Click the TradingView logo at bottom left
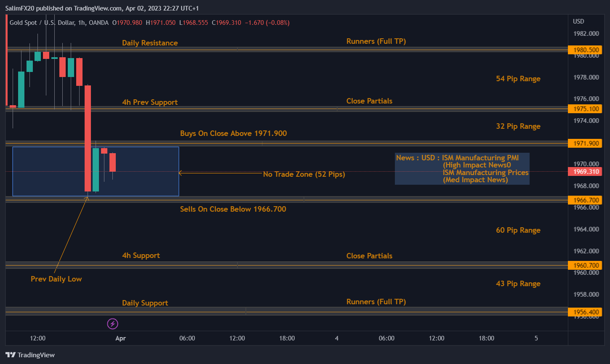Screen dimensions: 610x364 tap(30, 355)
